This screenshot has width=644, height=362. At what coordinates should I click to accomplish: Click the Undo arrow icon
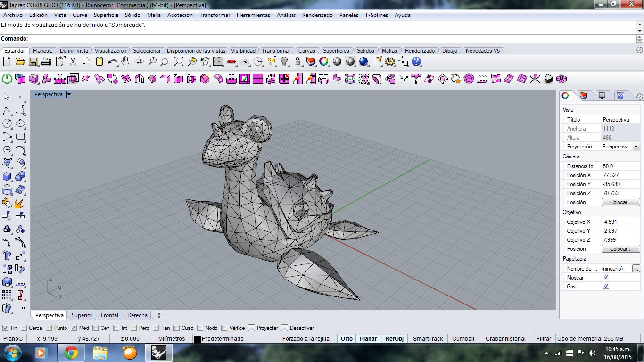click(112, 61)
